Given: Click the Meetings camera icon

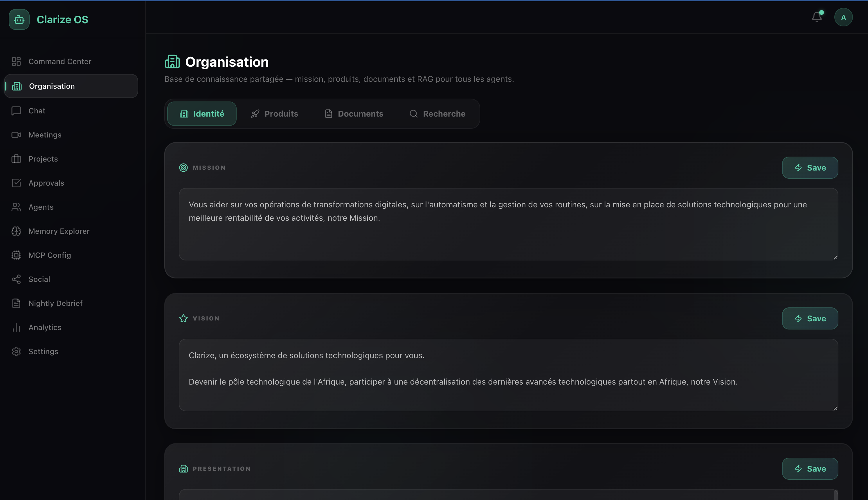Looking at the screenshot, I should [x=16, y=135].
